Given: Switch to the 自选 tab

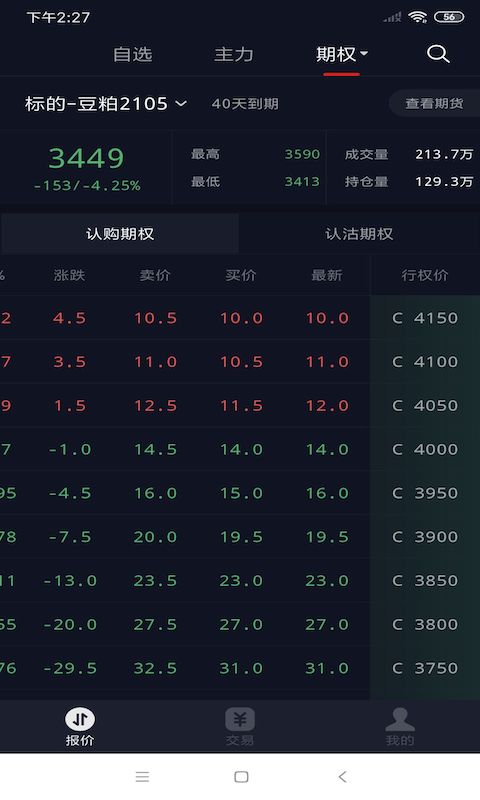Looking at the screenshot, I should click(x=133, y=54).
